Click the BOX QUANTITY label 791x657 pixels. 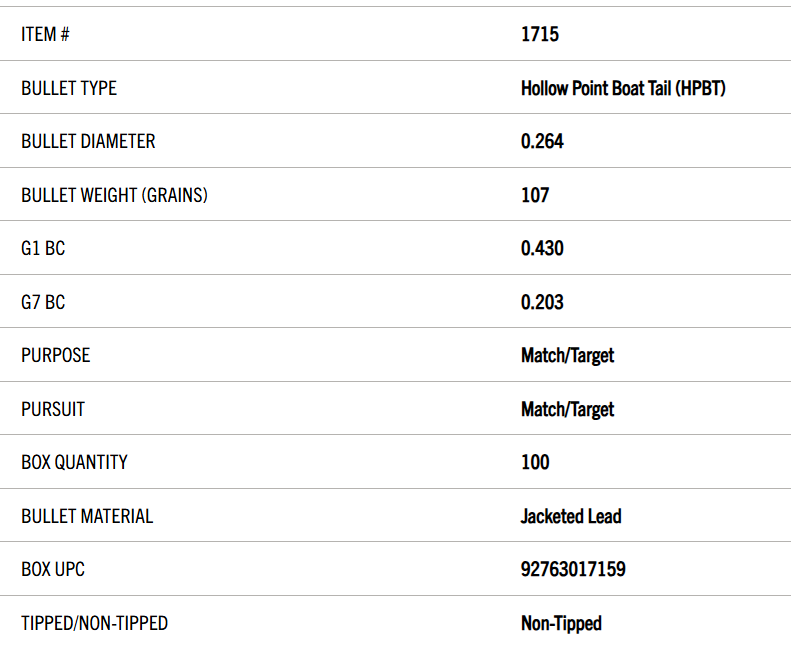coord(75,462)
